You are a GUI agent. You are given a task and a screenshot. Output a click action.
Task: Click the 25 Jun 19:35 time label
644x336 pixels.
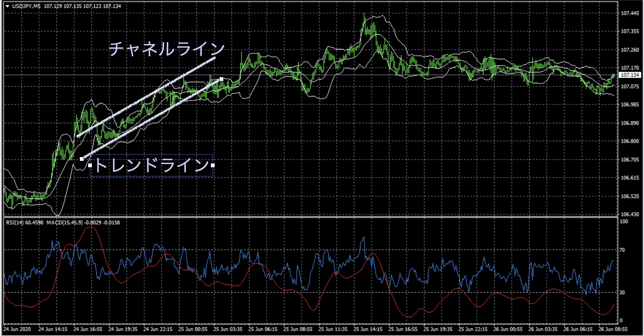tap(438, 329)
